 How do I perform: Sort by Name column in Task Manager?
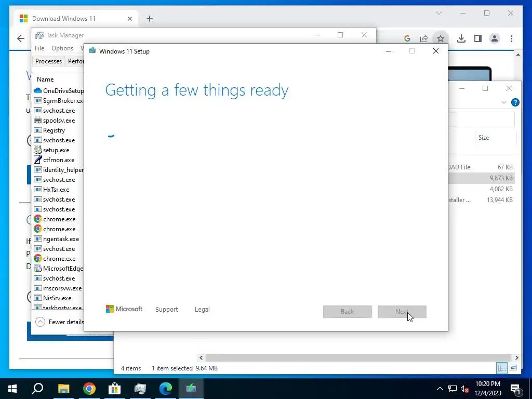click(45, 79)
